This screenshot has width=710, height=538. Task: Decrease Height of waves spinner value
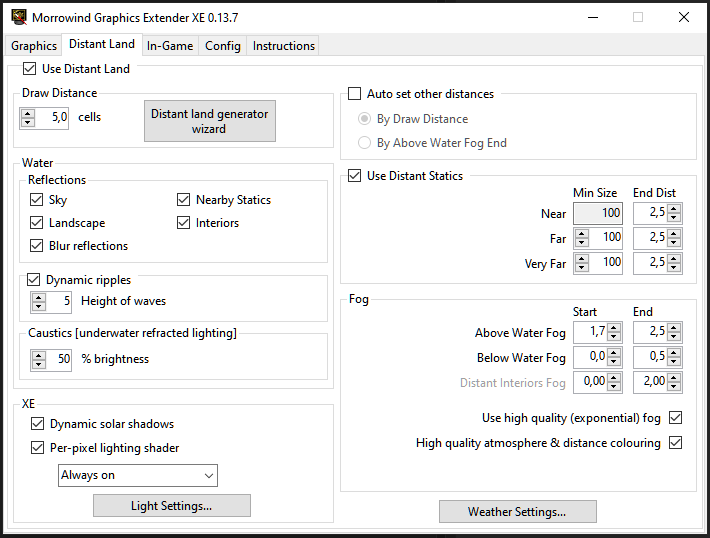click(x=39, y=306)
